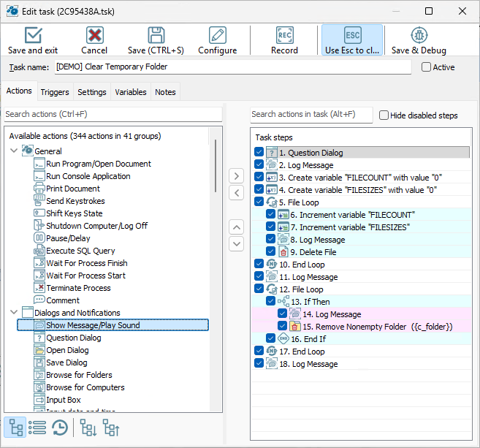
Task: Select step 16 End If
Action: pyautogui.click(x=308, y=339)
